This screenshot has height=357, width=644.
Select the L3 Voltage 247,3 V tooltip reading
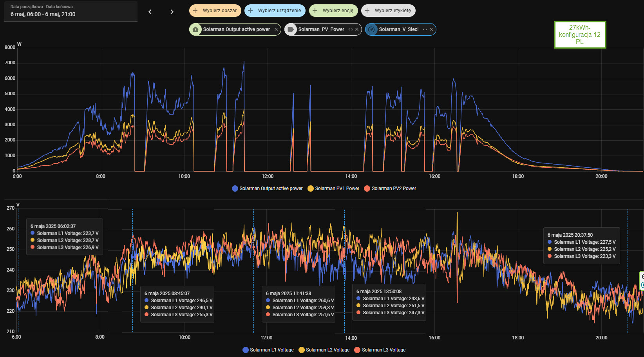pyautogui.click(x=390, y=313)
